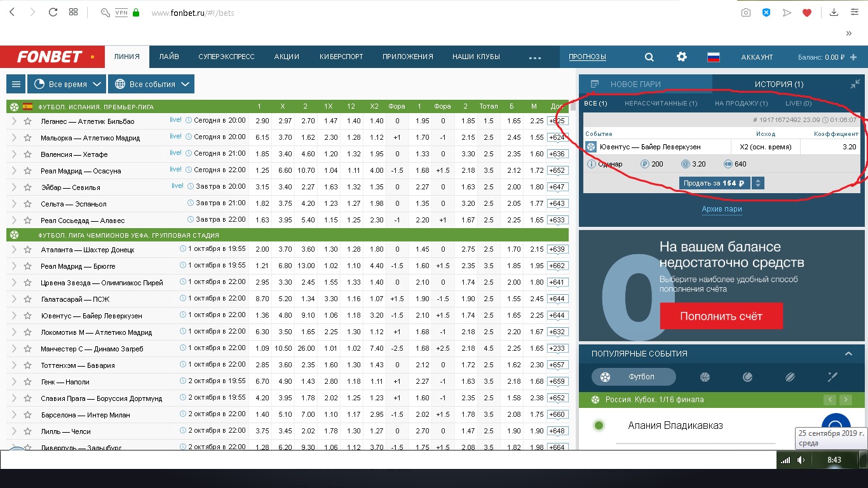The image size is (868, 488).
Task: Reload the page with refresh icon
Action: click(53, 12)
